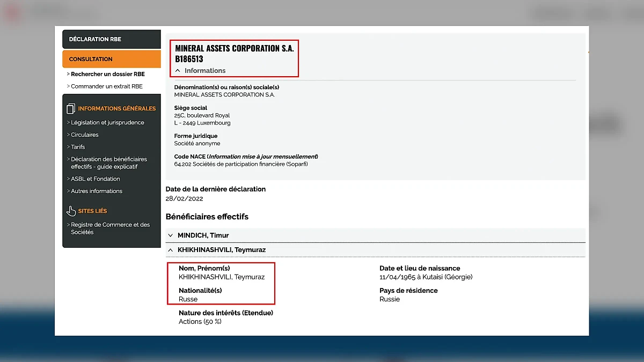Expand the MINDICH, Timur beneficiary row
This screenshot has height=362, width=644.
170,235
